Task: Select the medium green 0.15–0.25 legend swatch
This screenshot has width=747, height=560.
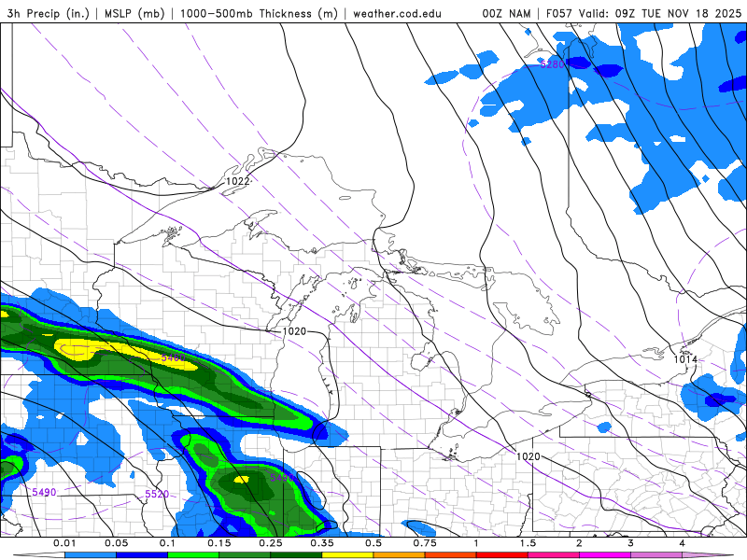Action: click(245, 555)
